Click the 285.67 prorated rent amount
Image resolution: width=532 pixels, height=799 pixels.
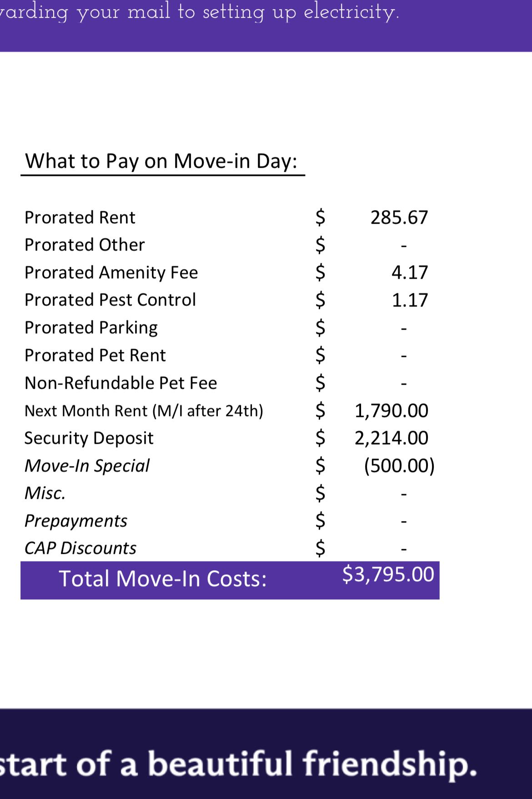(x=399, y=217)
